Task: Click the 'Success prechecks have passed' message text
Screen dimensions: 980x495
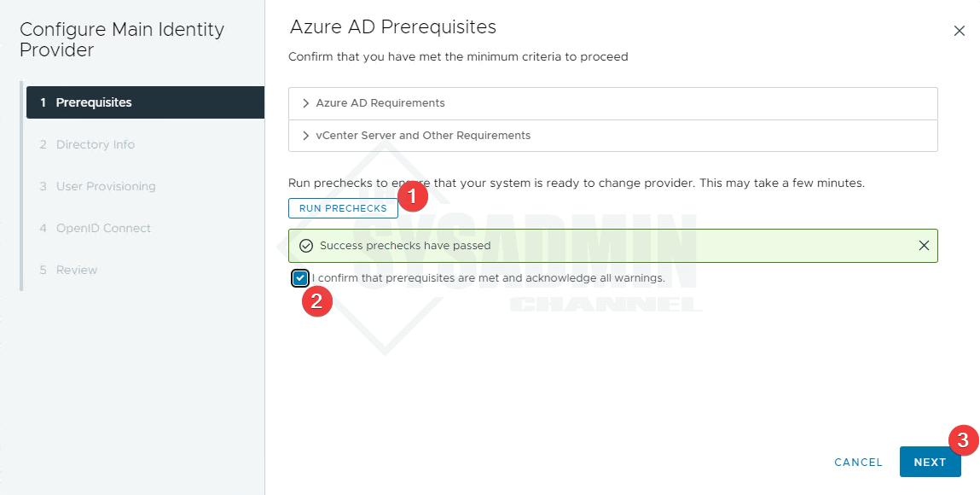Action: pyautogui.click(x=405, y=246)
